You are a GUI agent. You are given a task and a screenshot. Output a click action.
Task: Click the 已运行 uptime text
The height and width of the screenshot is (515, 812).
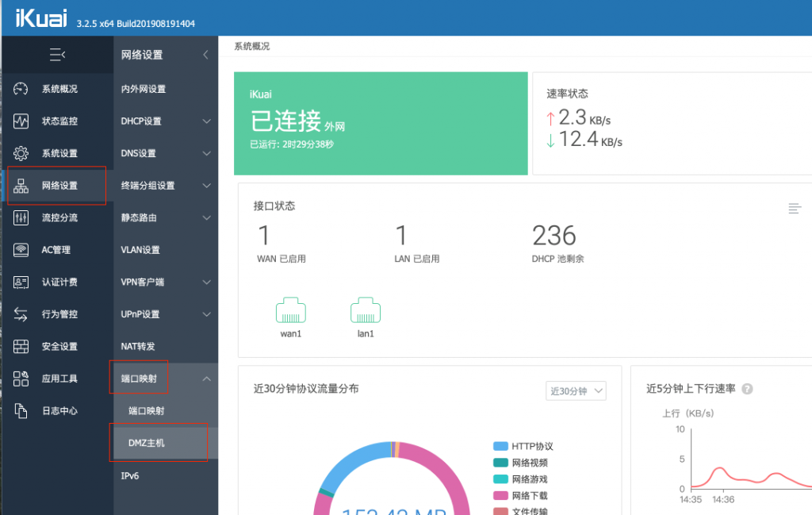[292, 144]
